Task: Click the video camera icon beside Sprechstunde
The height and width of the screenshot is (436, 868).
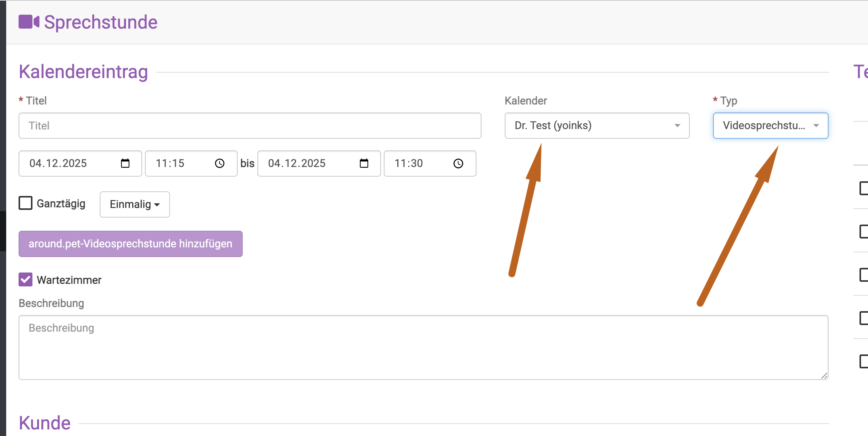Action: tap(29, 22)
